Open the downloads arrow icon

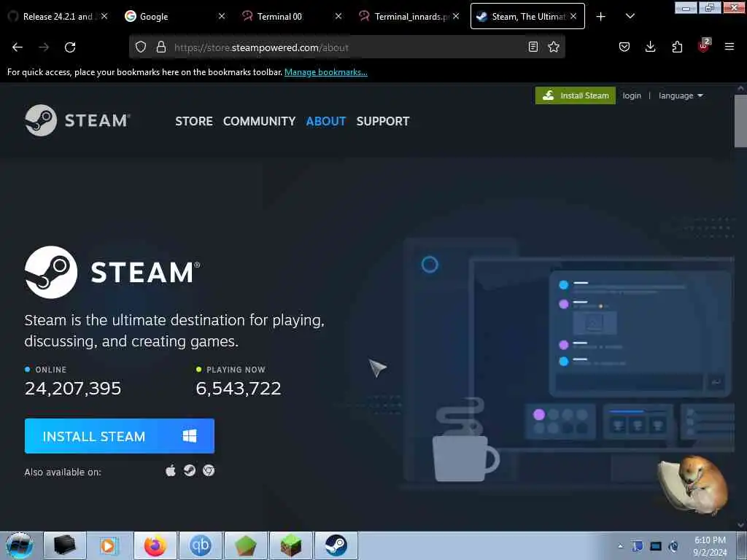point(650,47)
